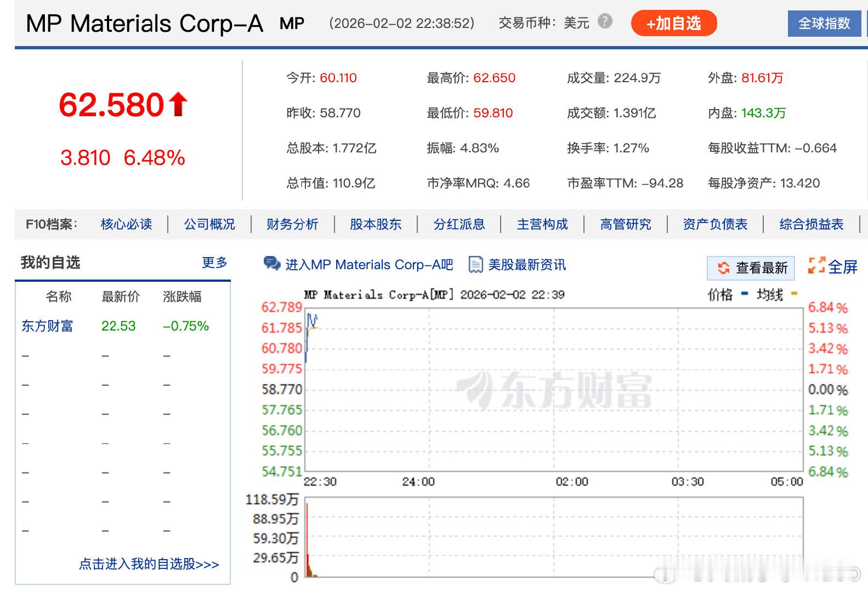The image size is (868, 592).
Task: Click the 昨收 value 58.770
Action: click(340, 113)
